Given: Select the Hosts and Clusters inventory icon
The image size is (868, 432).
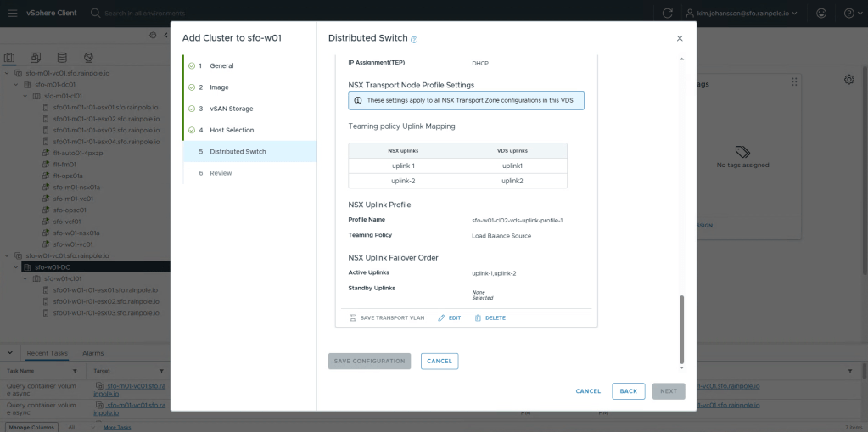Looking at the screenshot, I should [x=10, y=57].
